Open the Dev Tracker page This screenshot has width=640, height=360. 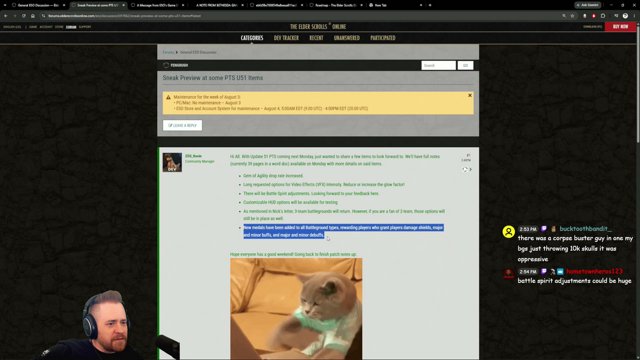pos(286,38)
